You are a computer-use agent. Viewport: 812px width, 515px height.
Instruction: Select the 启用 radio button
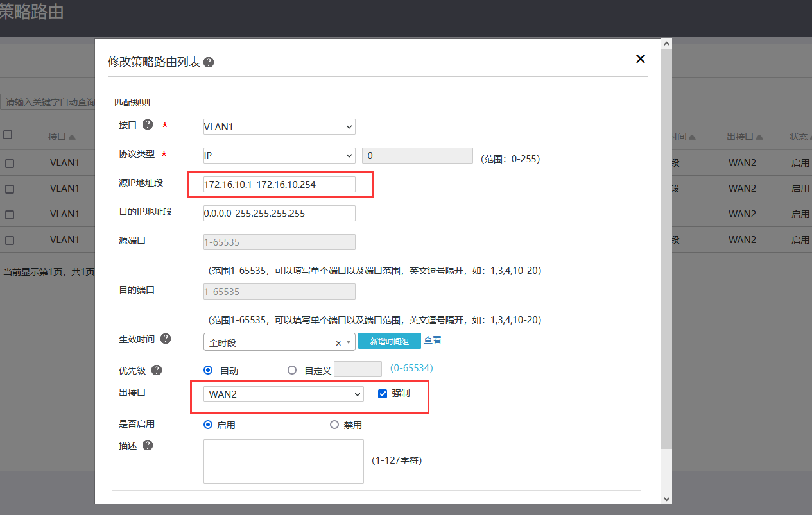[x=208, y=425]
